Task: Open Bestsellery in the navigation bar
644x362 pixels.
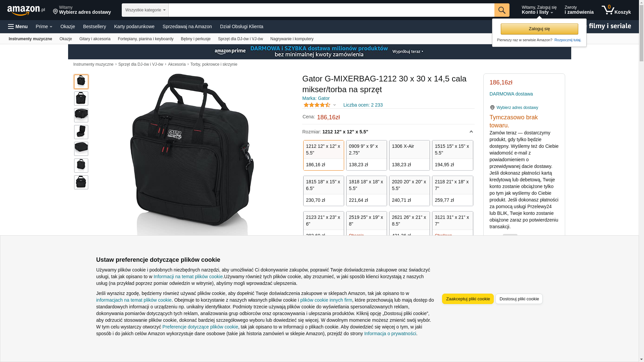Action: 95,26
